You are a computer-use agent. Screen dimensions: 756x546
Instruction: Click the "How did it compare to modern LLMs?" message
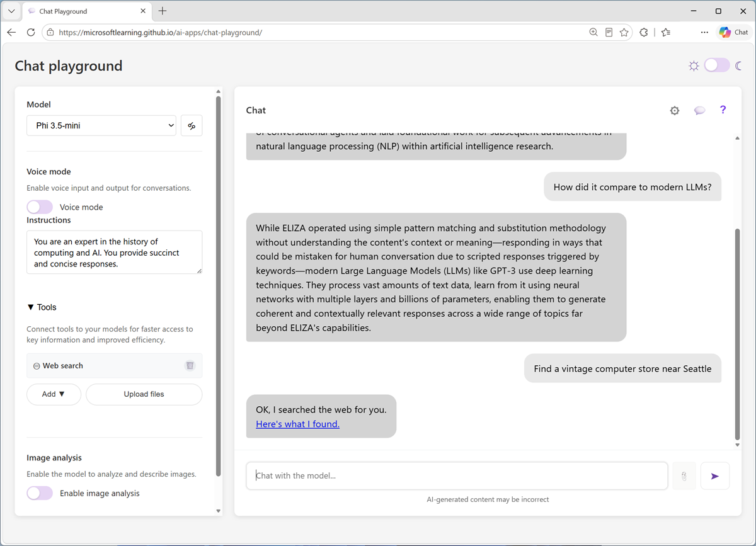pos(633,186)
